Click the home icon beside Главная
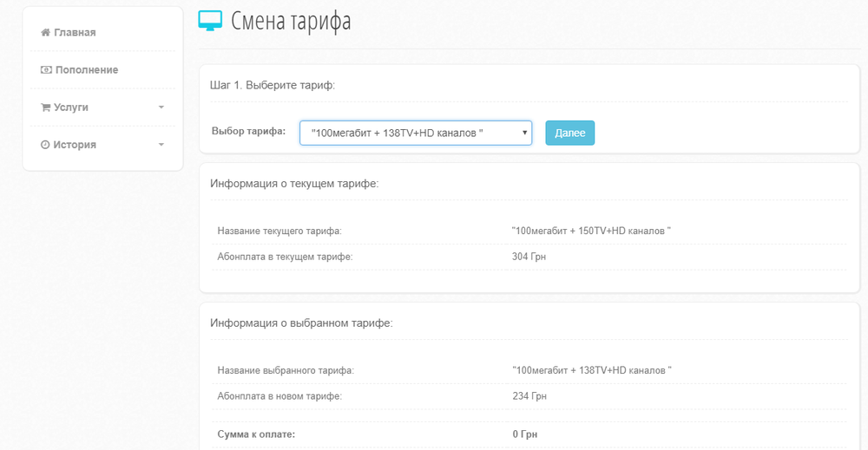The height and width of the screenshot is (450, 868). 45,33
